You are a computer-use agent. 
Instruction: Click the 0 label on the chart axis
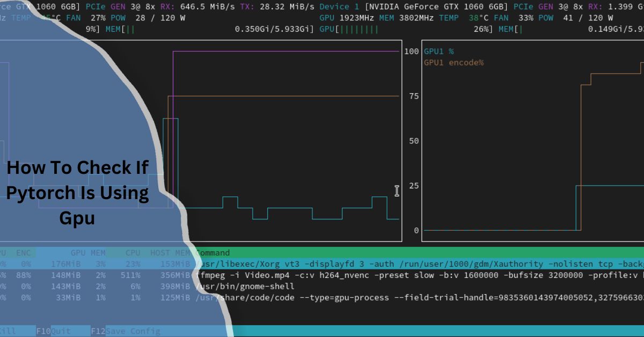coord(416,230)
